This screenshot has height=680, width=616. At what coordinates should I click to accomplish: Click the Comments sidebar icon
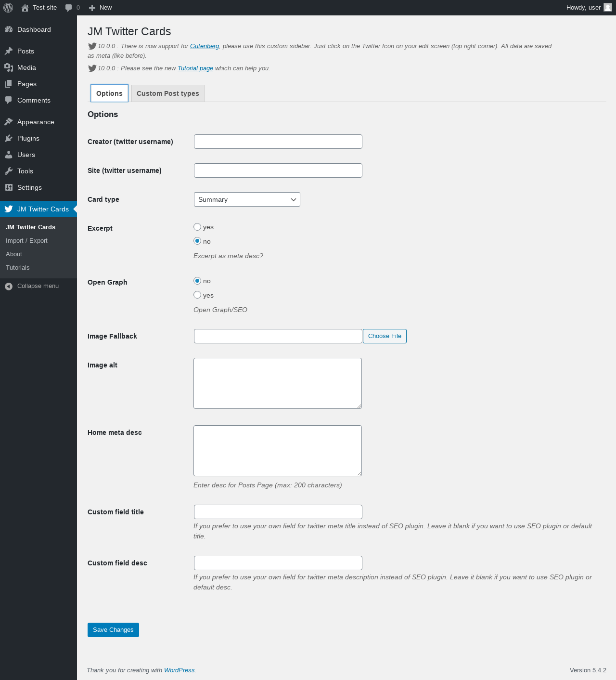[9, 100]
